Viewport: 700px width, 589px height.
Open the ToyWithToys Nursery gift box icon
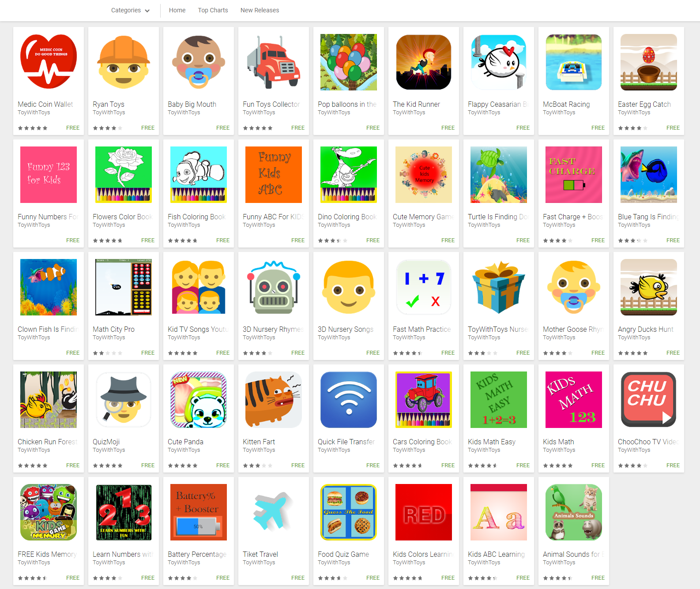click(499, 287)
